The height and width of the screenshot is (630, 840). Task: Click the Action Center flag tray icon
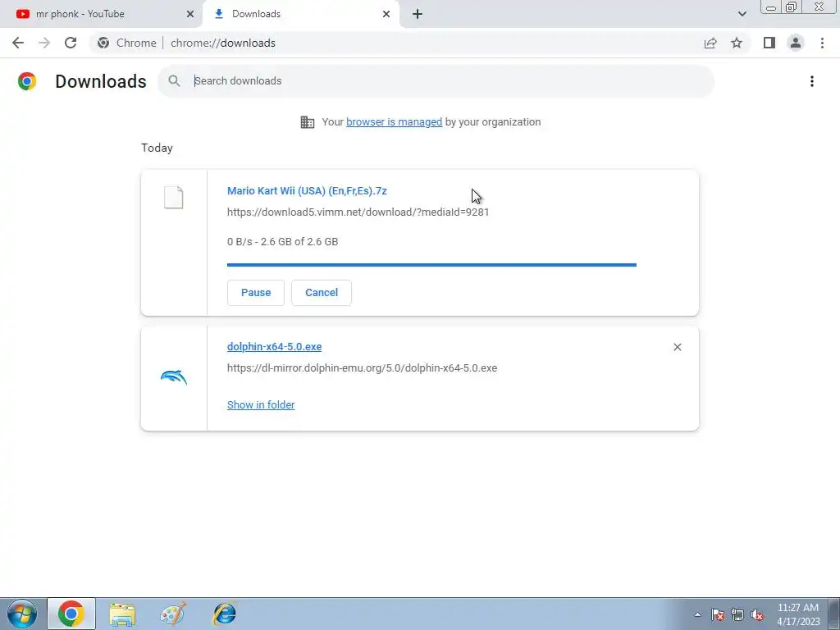coord(718,614)
